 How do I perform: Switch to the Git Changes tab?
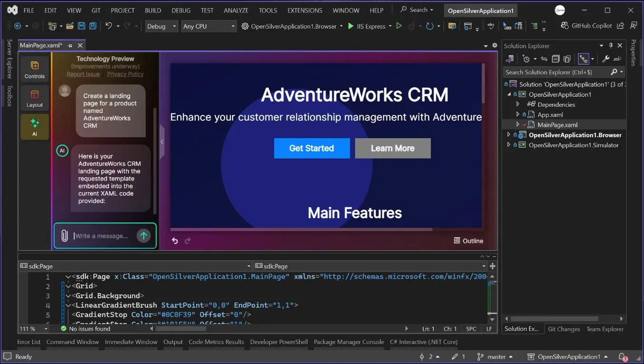pyautogui.click(x=564, y=329)
